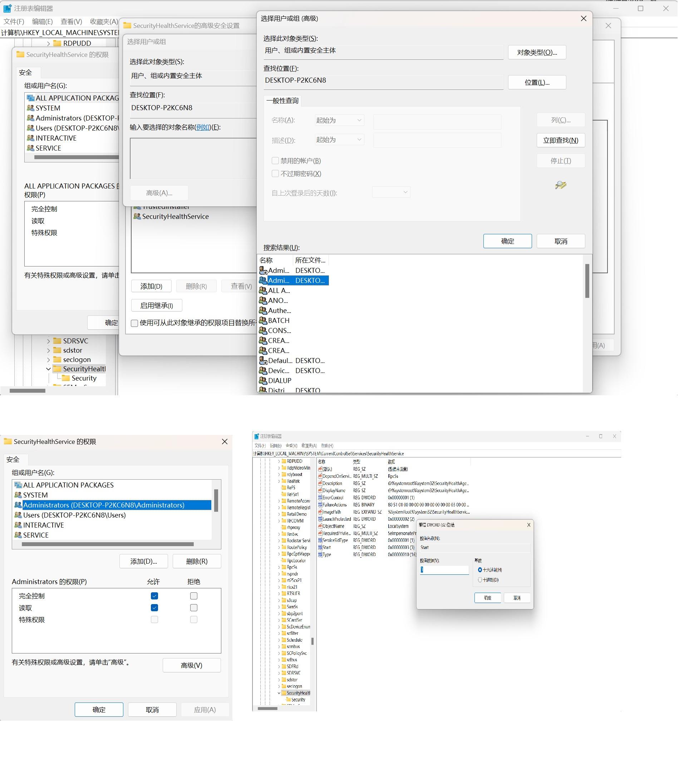This screenshot has width=679, height=784.
Task: Click the find-now search magnifier icon
Action: 561,185
